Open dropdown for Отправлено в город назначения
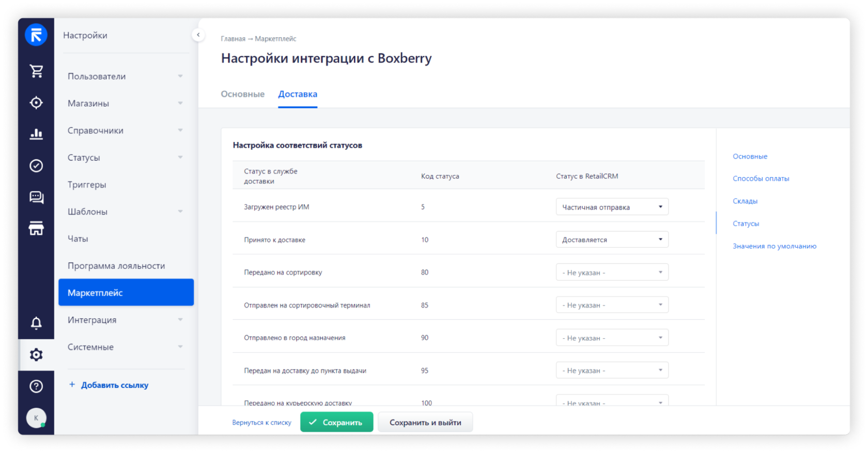 (612, 338)
